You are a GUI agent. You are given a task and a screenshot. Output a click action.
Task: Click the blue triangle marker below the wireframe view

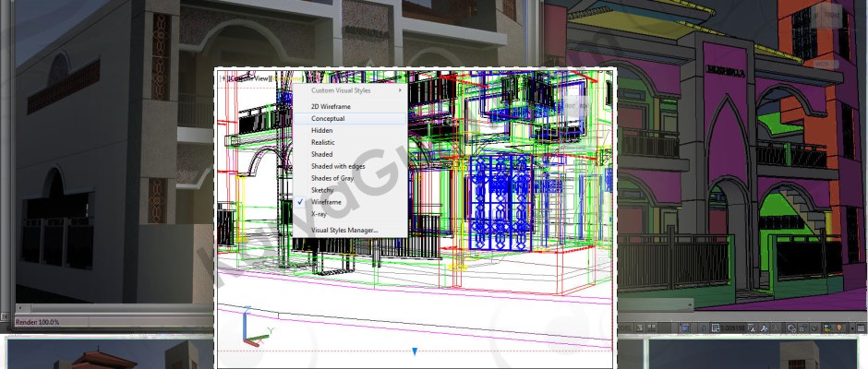point(415,351)
